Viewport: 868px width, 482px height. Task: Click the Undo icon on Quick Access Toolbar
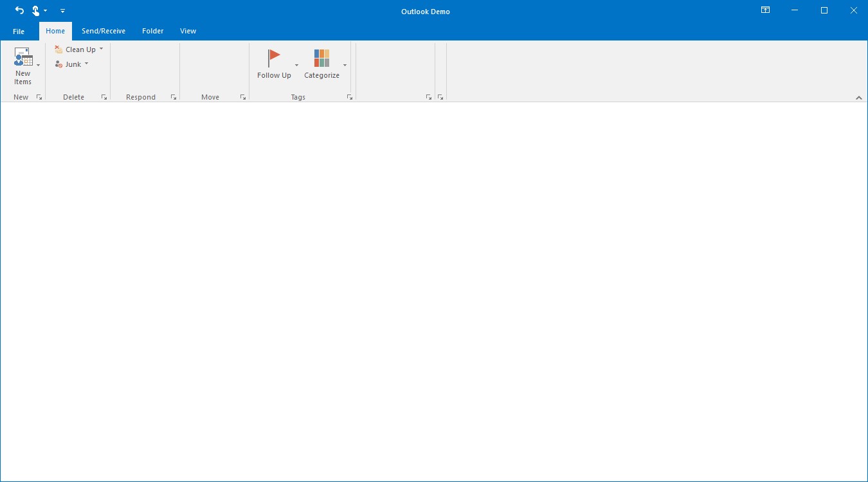[19, 10]
